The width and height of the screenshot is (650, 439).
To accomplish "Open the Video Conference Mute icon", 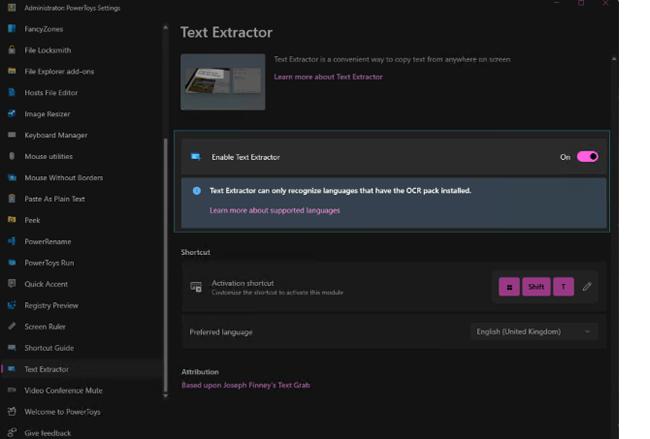I will coord(12,390).
